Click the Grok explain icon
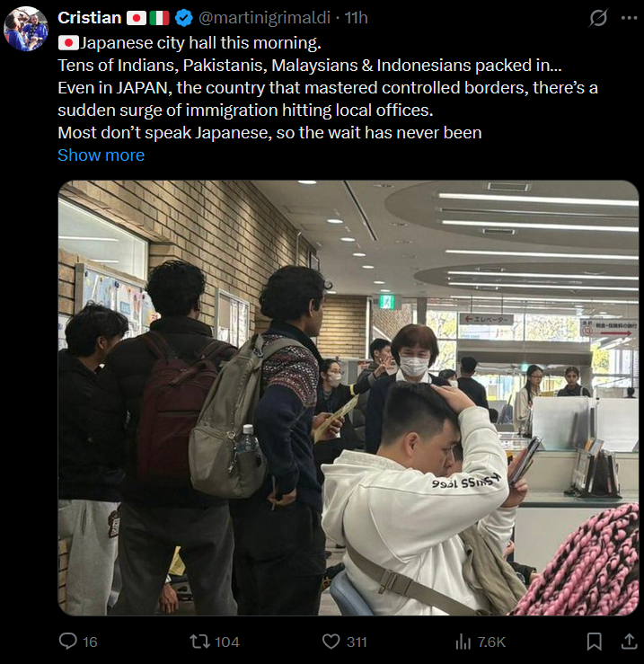 click(x=598, y=18)
